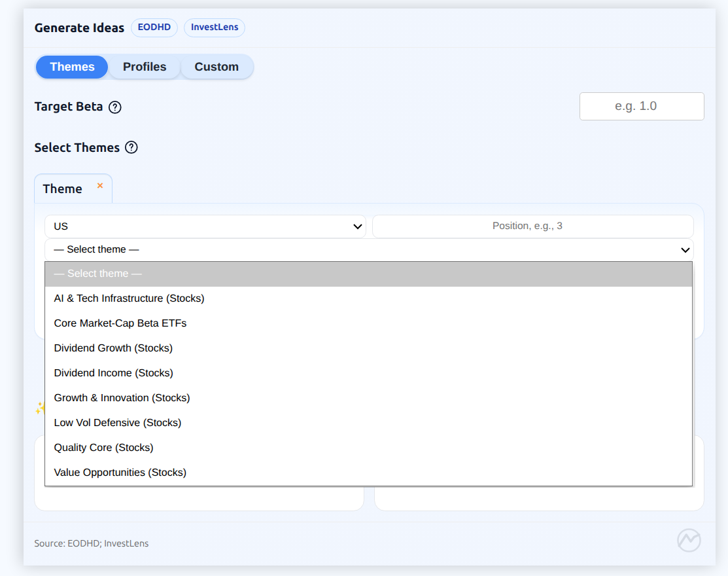Open Select Themes help icon

point(131,148)
